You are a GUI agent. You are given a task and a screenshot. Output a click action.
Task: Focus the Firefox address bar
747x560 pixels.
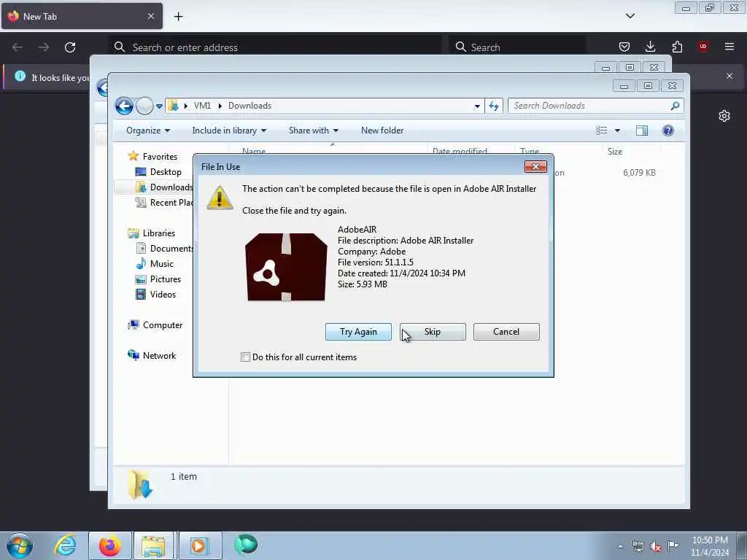tap(275, 47)
